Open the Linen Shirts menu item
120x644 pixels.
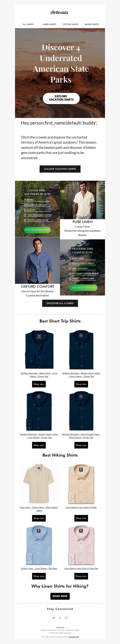[49, 24]
